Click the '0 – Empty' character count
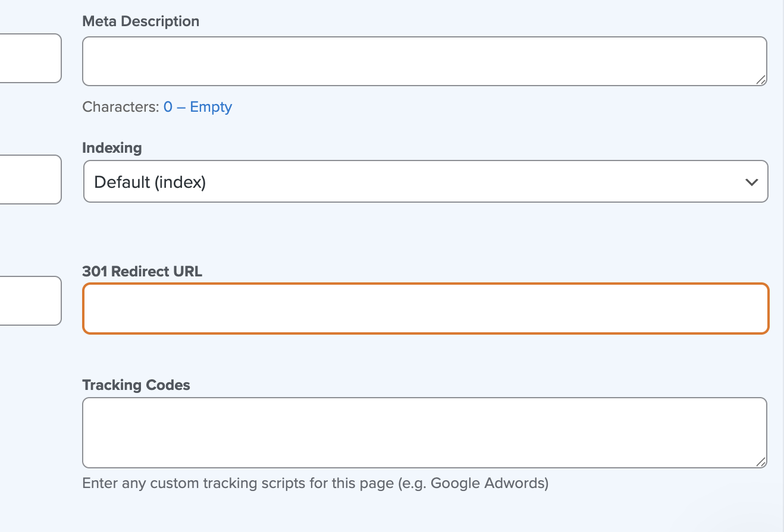This screenshot has height=532, width=784. coord(197,107)
